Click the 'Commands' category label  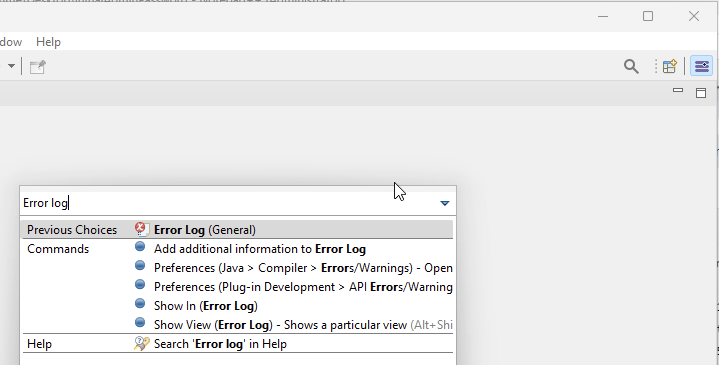58,249
